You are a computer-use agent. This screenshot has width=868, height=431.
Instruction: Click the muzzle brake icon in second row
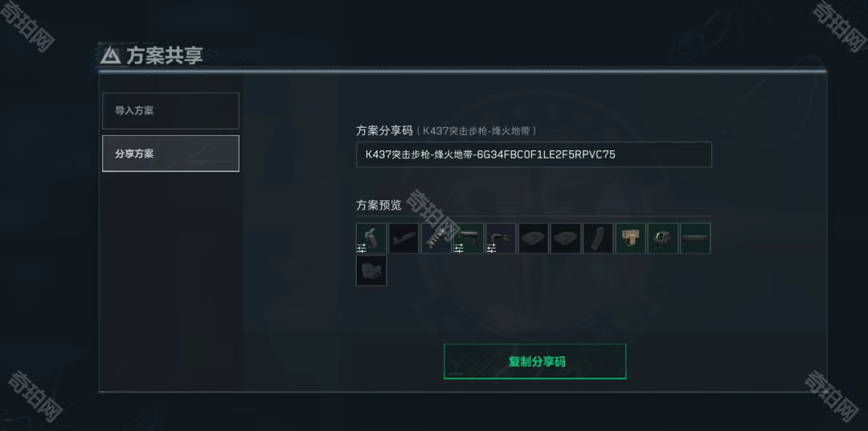(371, 271)
